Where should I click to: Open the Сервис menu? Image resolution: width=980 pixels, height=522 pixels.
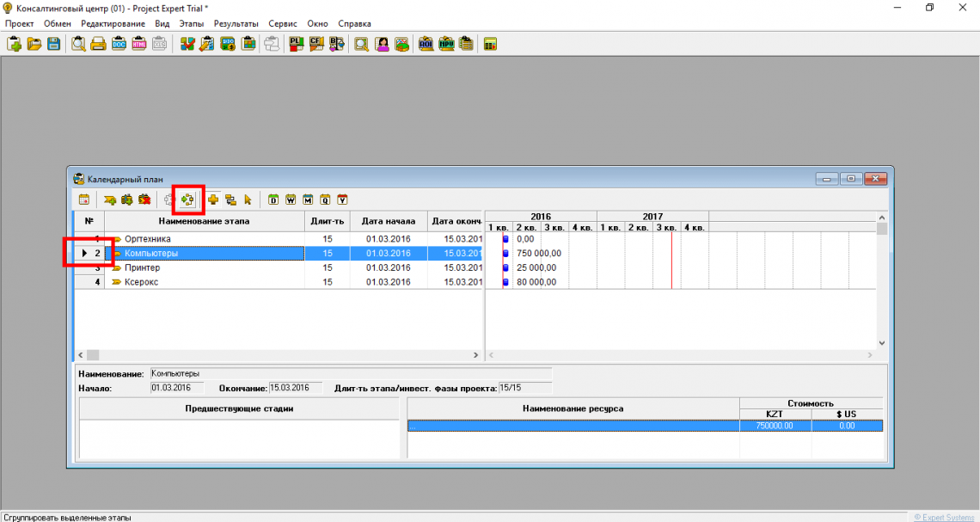pyautogui.click(x=283, y=23)
